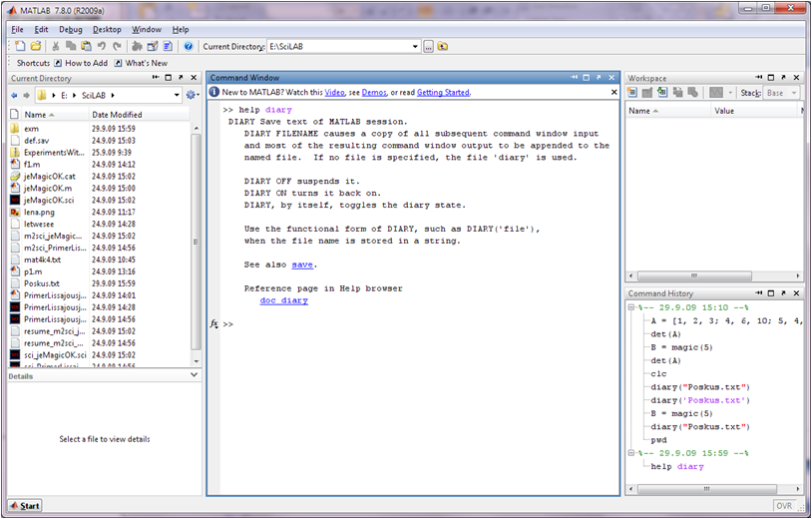
Task: Open plot selector dropdown arrow in Workspace
Action: 730,93
